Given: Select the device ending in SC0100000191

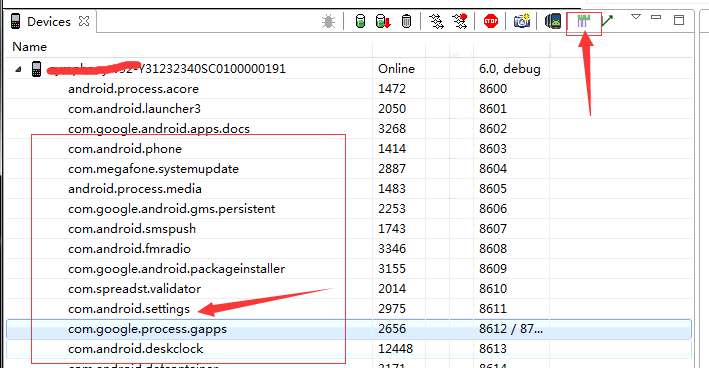Looking at the screenshot, I should [166, 69].
